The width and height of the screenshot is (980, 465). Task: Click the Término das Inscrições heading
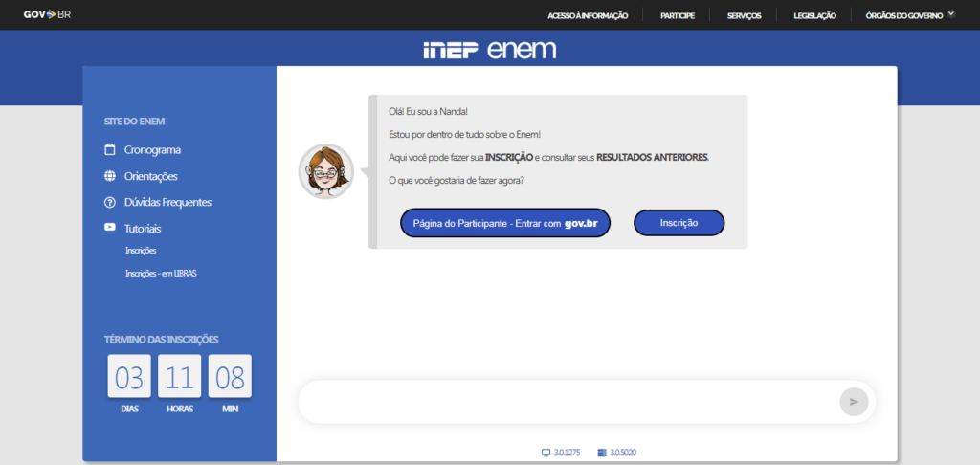pyautogui.click(x=161, y=340)
